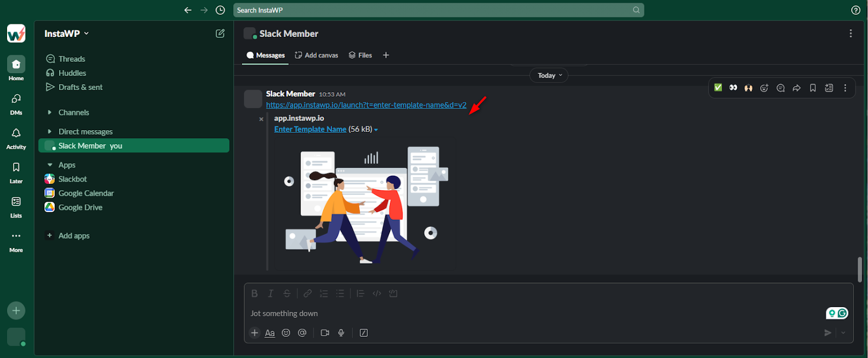
Task: Expand the Channels section
Action: (49, 112)
